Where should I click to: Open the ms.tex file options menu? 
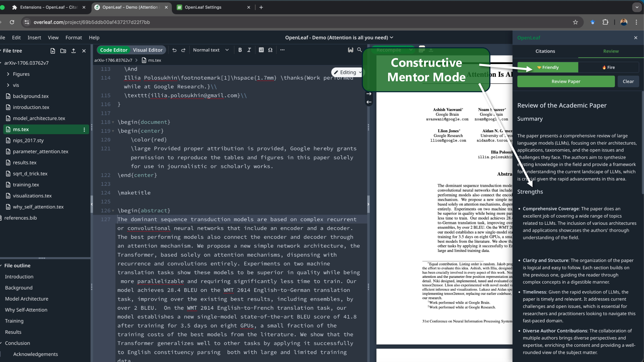coord(84,129)
